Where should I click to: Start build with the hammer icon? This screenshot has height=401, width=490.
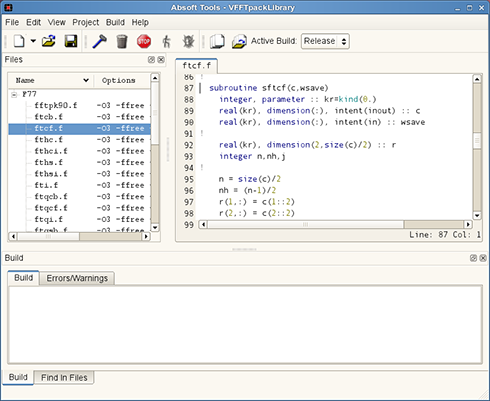coord(99,41)
